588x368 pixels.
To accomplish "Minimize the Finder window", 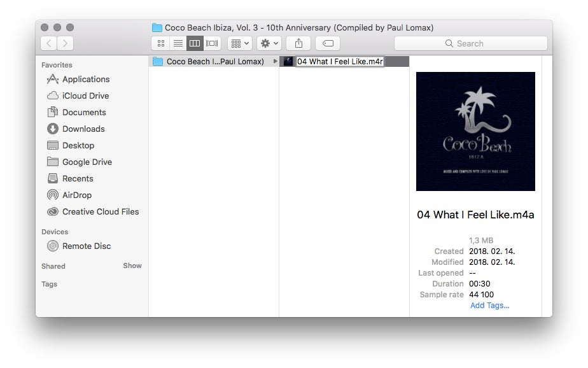I will (x=57, y=27).
